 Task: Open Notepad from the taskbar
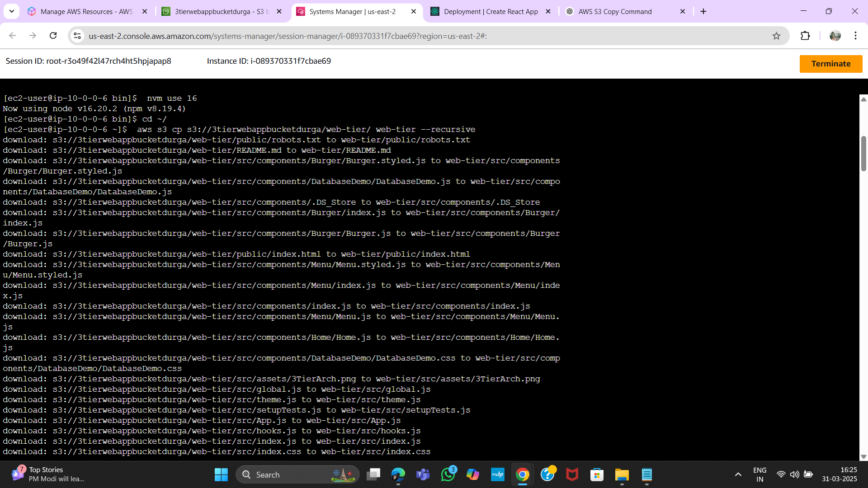pos(647,474)
